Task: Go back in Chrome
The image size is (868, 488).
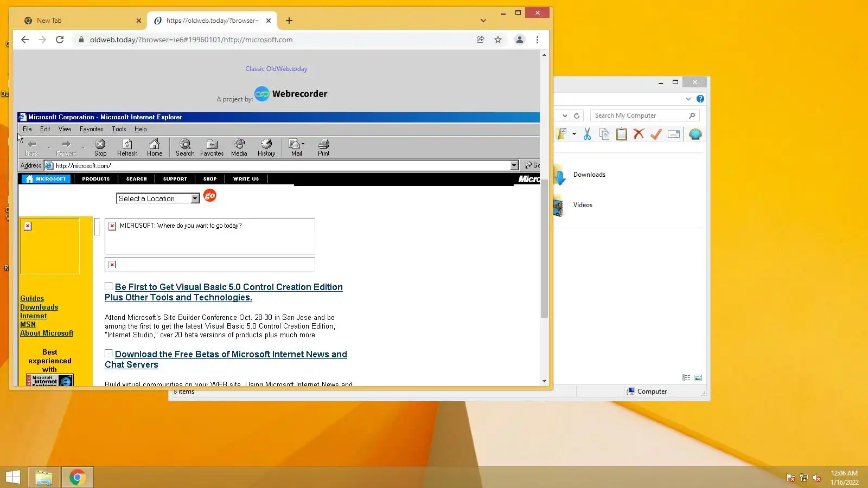Action: 25,40
